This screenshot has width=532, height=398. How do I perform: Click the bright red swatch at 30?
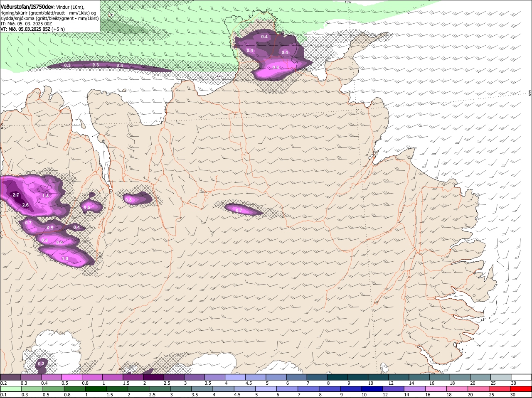point(521,389)
